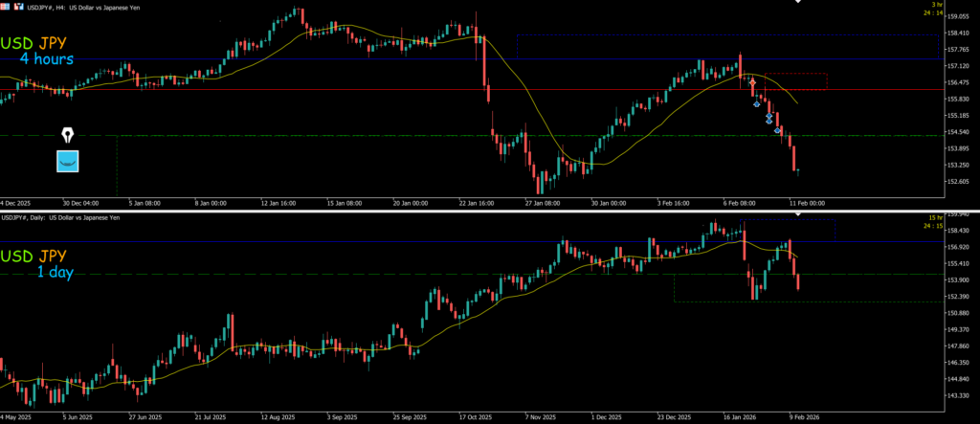Click the blue smile icon box
This screenshot has width=980, height=424.
click(68, 161)
